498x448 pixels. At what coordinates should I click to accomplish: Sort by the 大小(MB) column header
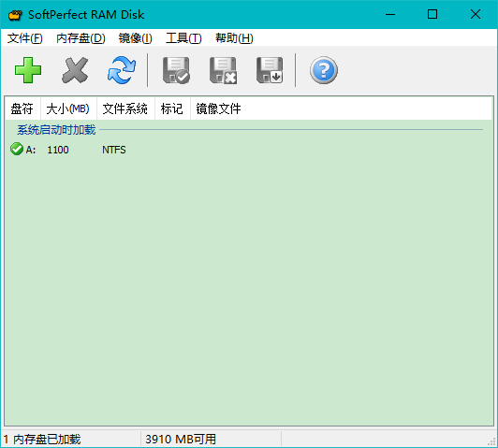[68, 108]
